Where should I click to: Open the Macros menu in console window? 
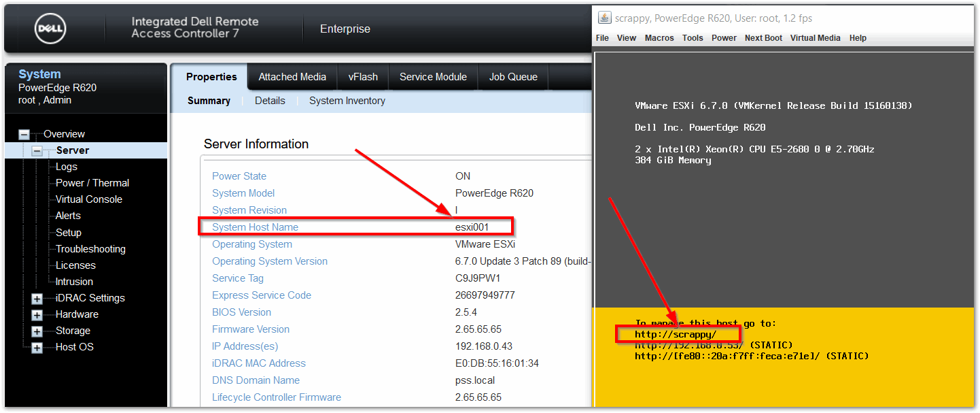pos(659,38)
